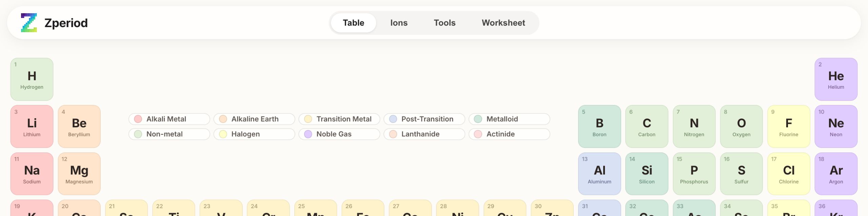Toggle the Noble Gas legend filter

(339, 134)
